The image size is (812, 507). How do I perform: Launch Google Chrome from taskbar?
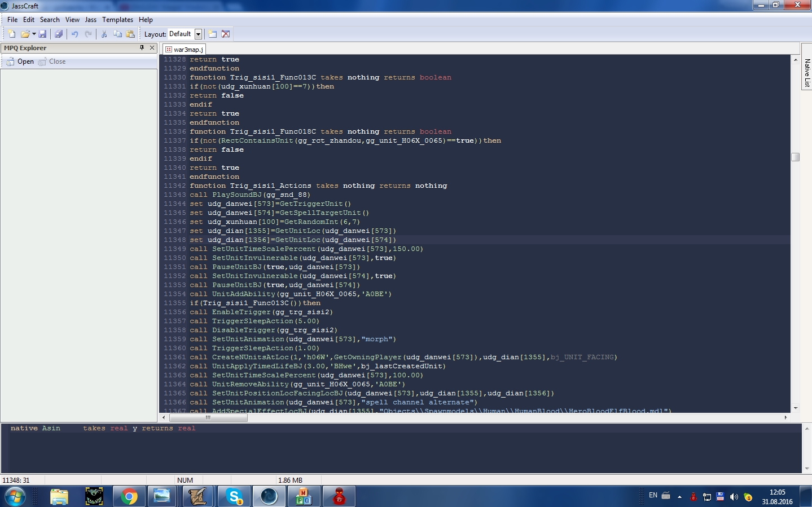(129, 497)
